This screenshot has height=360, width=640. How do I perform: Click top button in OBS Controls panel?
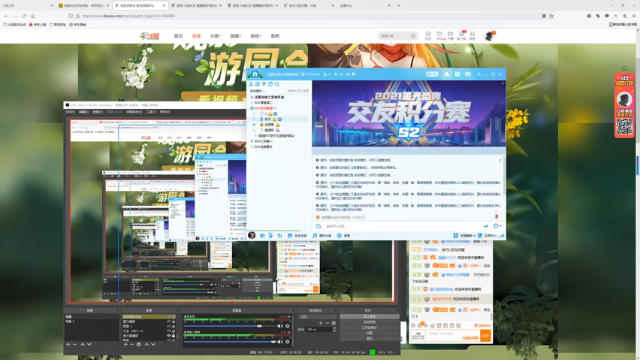(x=369, y=316)
